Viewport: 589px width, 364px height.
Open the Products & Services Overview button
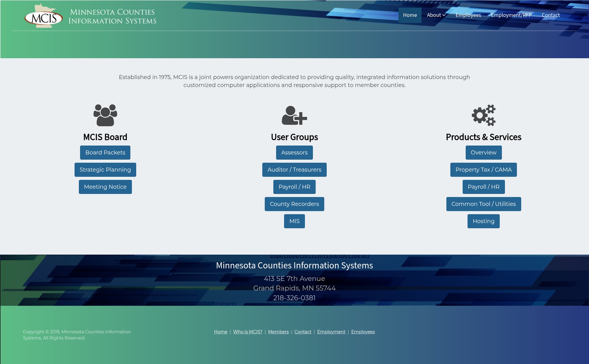[483, 153]
